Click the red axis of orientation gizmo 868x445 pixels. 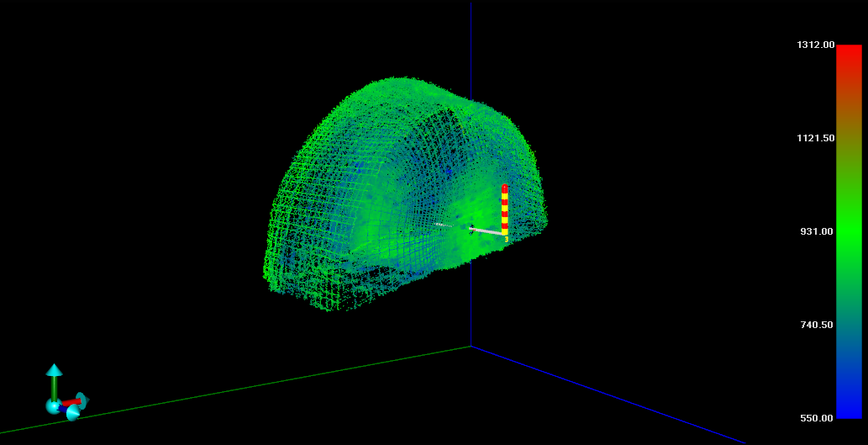[71, 403]
